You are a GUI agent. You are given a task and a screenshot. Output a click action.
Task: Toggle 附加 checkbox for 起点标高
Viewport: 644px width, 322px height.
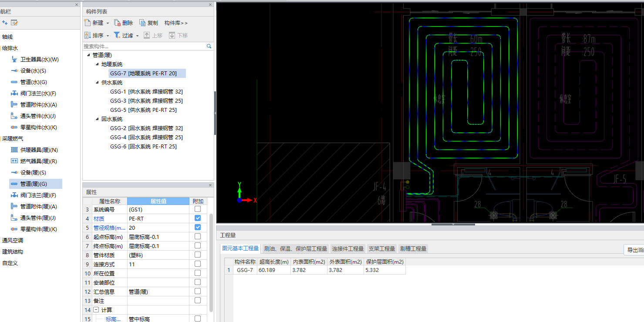pyautogui.click(x=198, y=236)
